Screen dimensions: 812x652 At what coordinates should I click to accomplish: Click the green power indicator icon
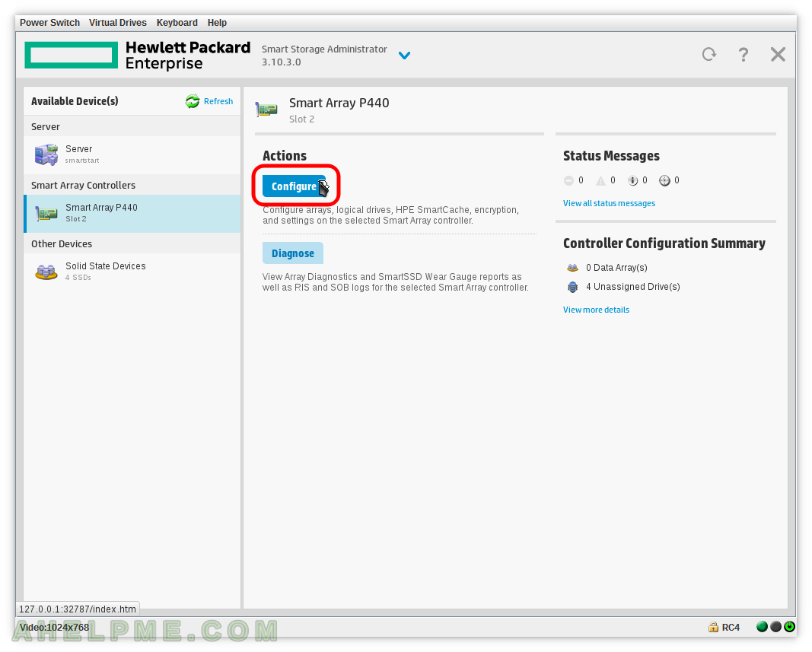[789, 627]
